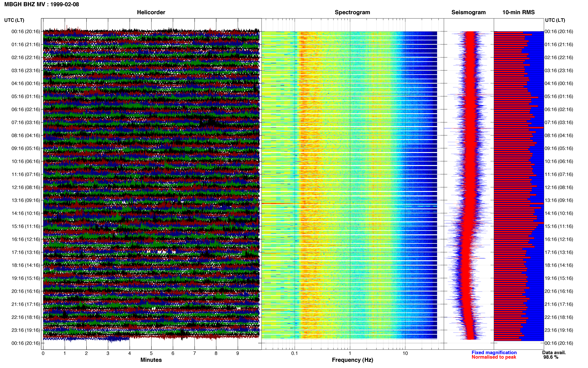Click the right-side time label 13:16 (09:16)
The width and height of the screenshot is (588, 368).
coord(559,200)
